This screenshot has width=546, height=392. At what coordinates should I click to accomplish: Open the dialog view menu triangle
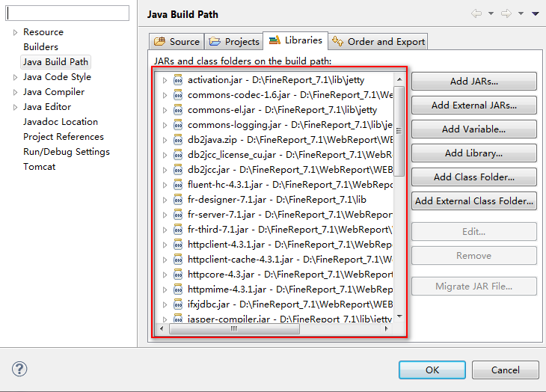point(536,13)
